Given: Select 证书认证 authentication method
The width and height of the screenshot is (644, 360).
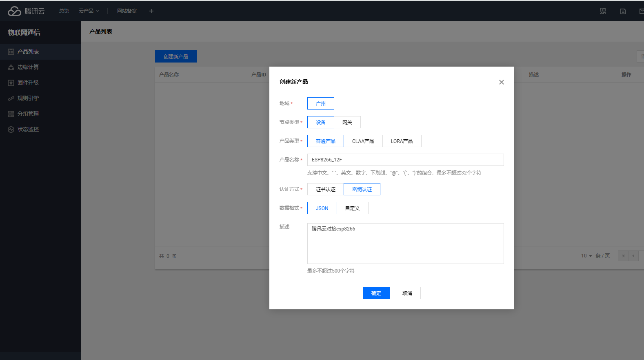Looking at the screenshot, I should [326, 189].
